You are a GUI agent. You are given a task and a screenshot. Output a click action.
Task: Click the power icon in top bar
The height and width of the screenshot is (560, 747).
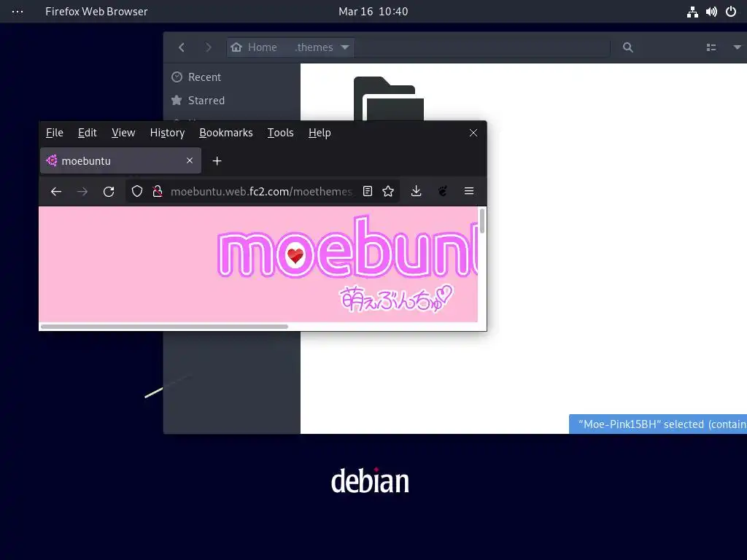tap(731, 12)
